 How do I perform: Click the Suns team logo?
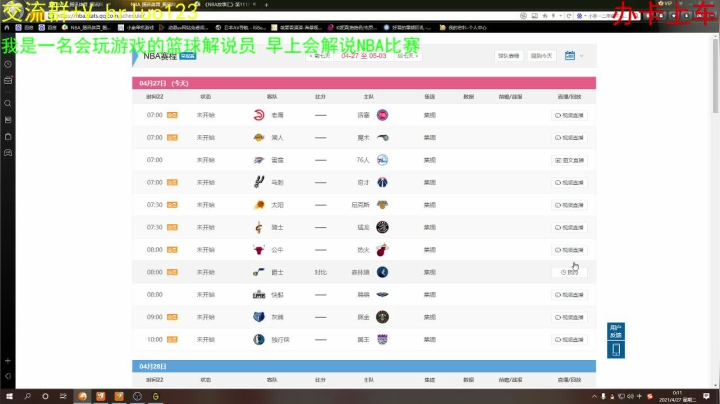tap(259, 205)
